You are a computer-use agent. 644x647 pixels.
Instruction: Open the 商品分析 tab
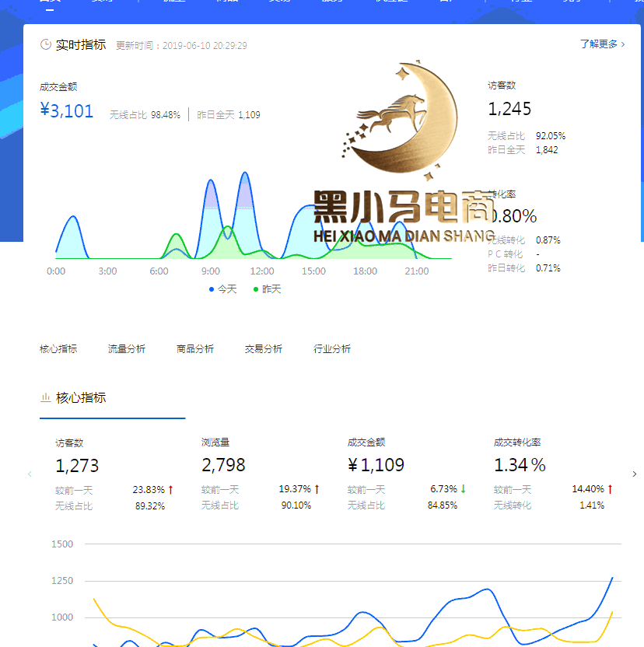tap(195, 349)
